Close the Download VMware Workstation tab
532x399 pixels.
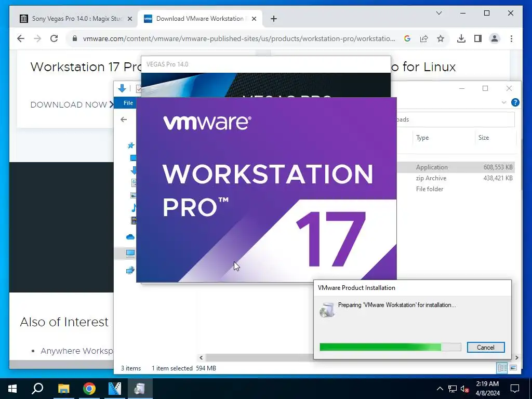click(254, 19)
